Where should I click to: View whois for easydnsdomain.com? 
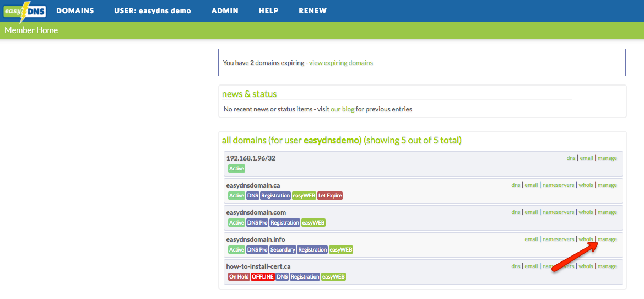coord(586,212)
